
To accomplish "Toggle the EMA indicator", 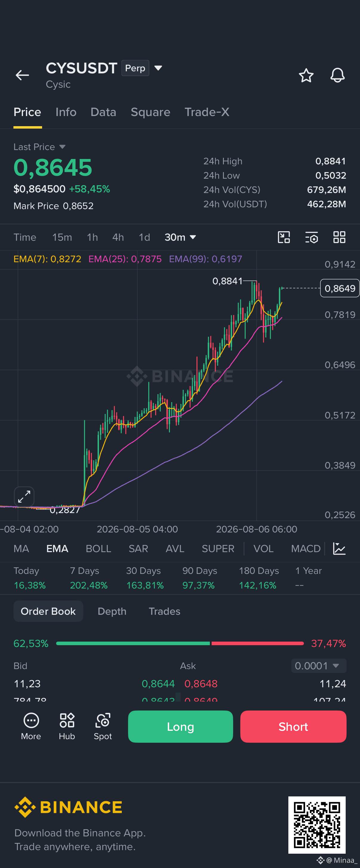I will [57, 549].
